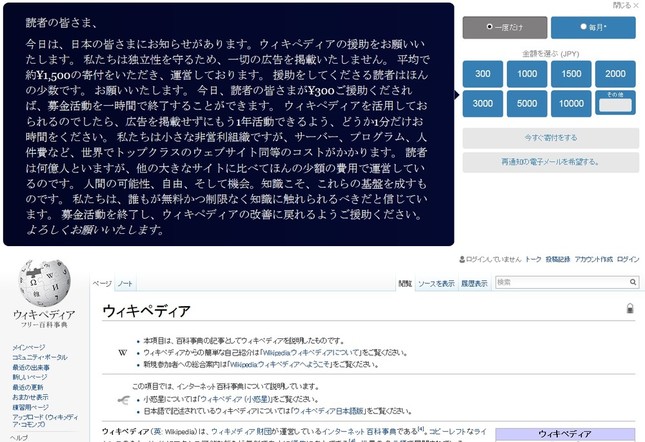Click the その他 custom amount field
The width and height of the screenshot is (645, 442).
(615, 104)
